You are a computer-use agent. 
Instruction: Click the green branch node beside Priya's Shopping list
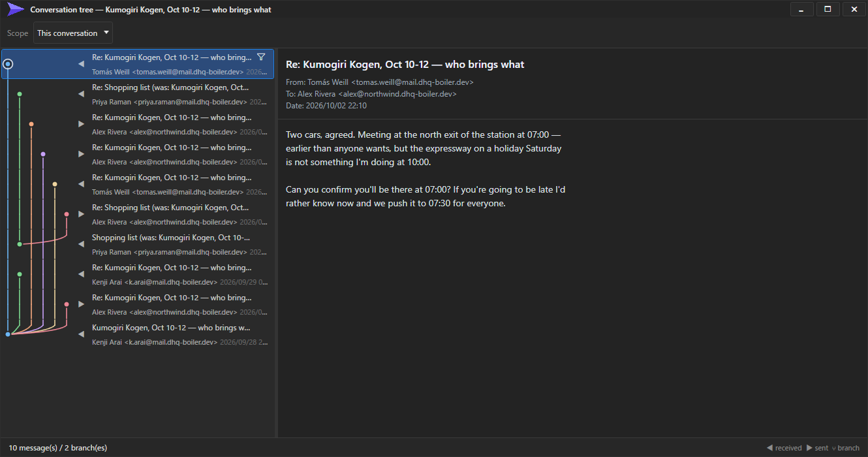(20, 244)
